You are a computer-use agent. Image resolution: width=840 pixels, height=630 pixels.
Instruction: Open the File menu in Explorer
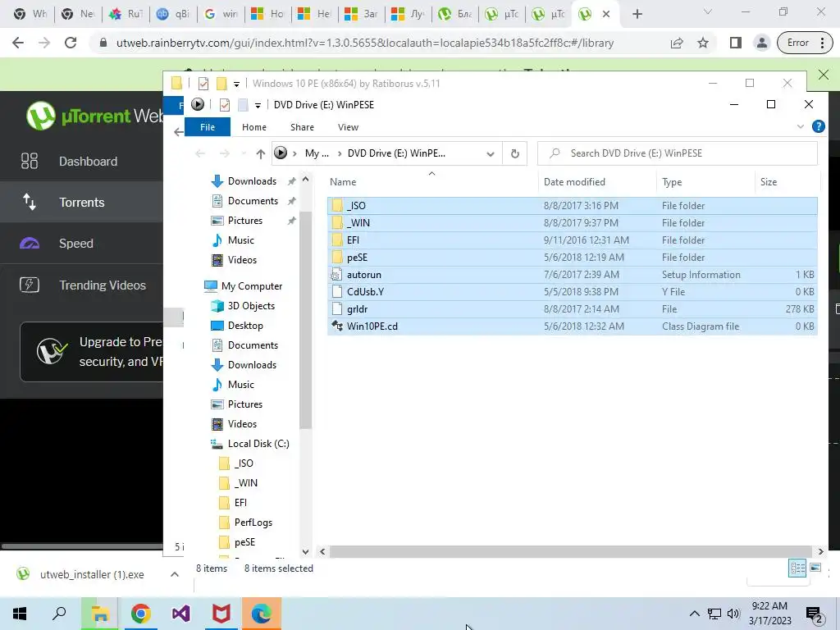tap(208, 127)
